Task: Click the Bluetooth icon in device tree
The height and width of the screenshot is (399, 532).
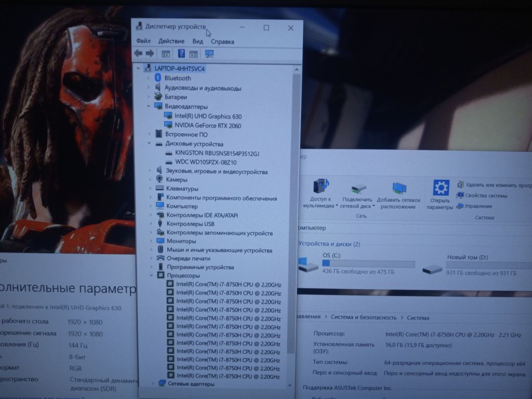Action: click(x=158, y=78)
